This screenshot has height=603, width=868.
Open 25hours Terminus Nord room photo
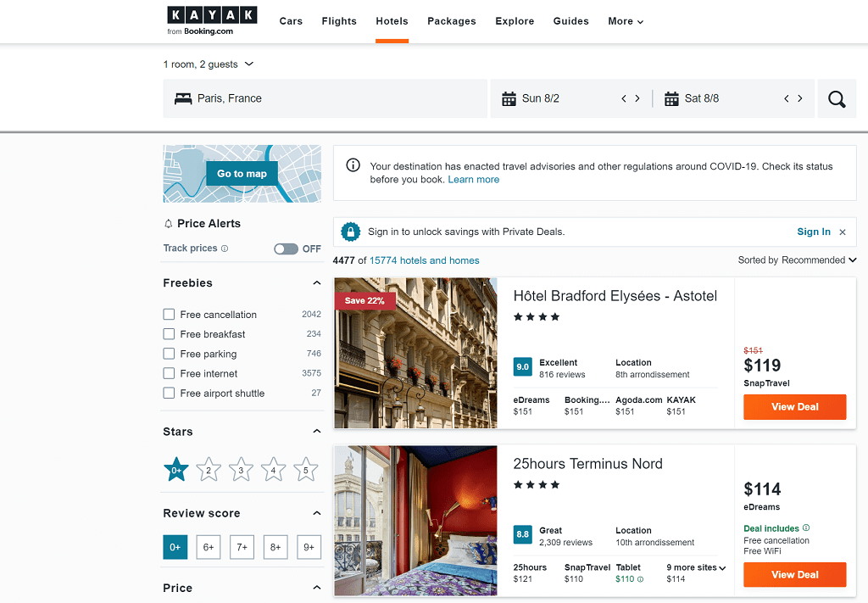click(415, 521)
